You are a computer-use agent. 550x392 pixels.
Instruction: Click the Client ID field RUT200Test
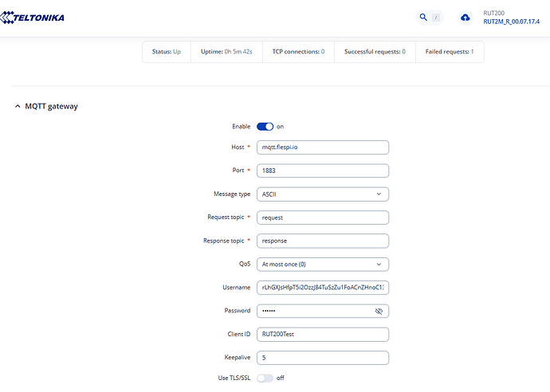(322, 335)
